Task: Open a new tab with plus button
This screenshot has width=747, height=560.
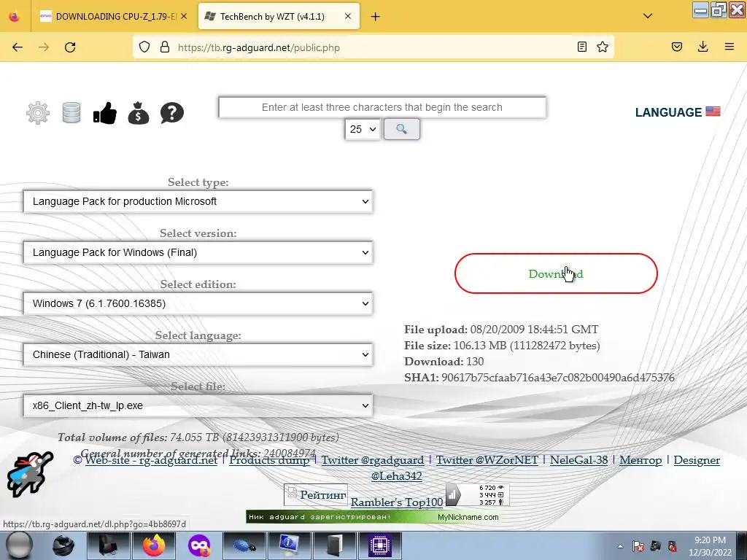Action: [x=376, y=17]
